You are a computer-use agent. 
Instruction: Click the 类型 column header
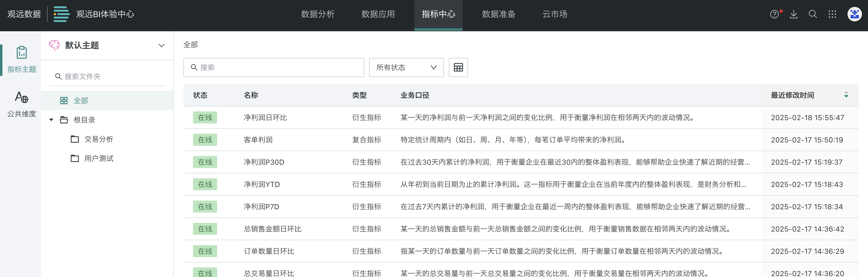[359, 95]
